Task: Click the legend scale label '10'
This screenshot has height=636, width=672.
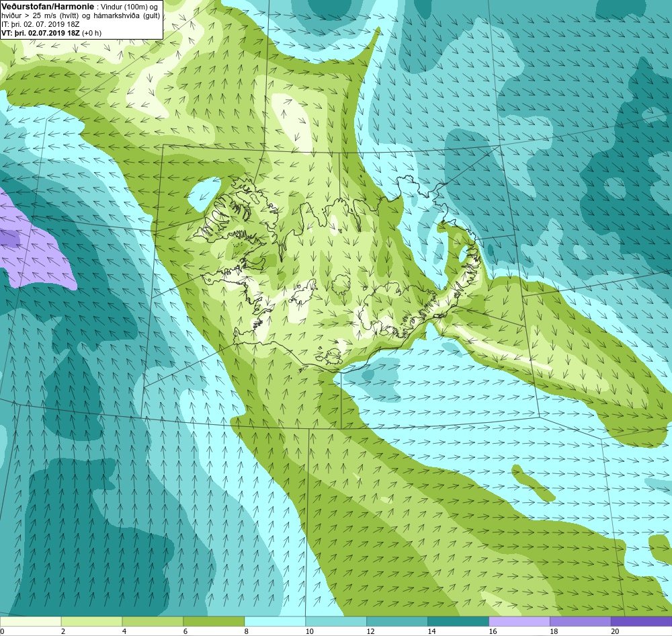Action: point(309,631)
